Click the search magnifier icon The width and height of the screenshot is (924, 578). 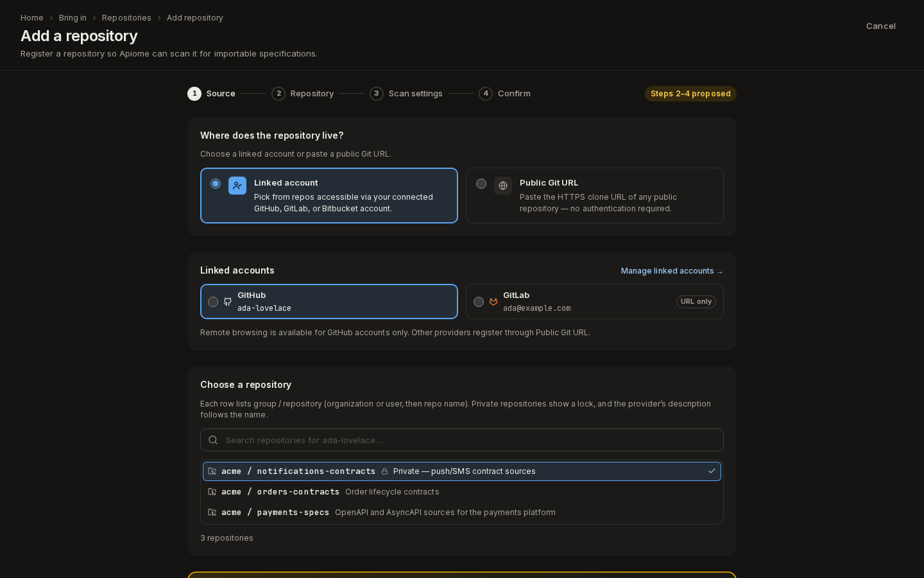pos(213,440)
